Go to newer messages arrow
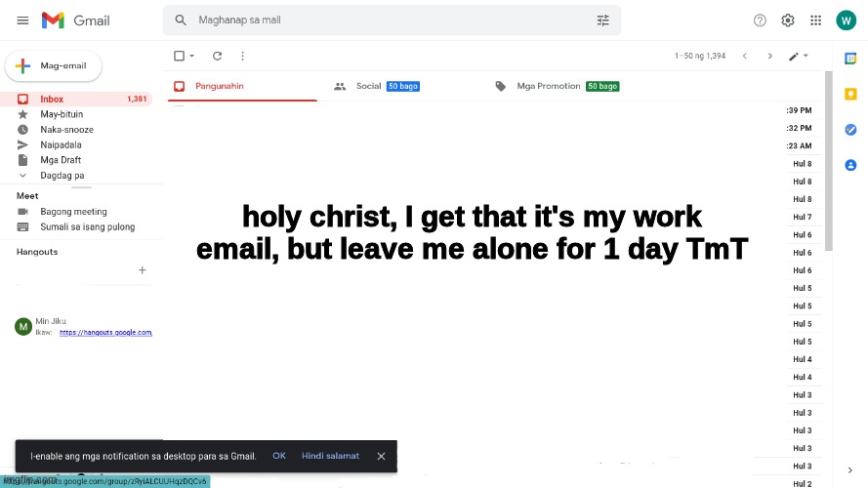868x488 pixels. tap(745, 56)
